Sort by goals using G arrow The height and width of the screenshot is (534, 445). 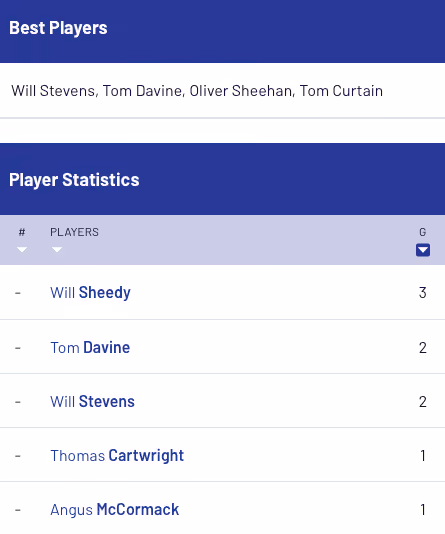pyautogui.click(x=423, y=250)
